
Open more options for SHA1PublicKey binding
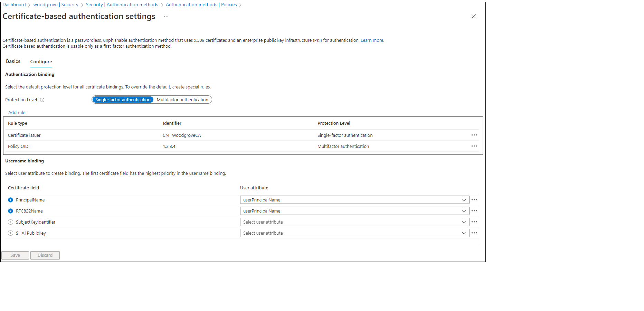pos(474,233)
